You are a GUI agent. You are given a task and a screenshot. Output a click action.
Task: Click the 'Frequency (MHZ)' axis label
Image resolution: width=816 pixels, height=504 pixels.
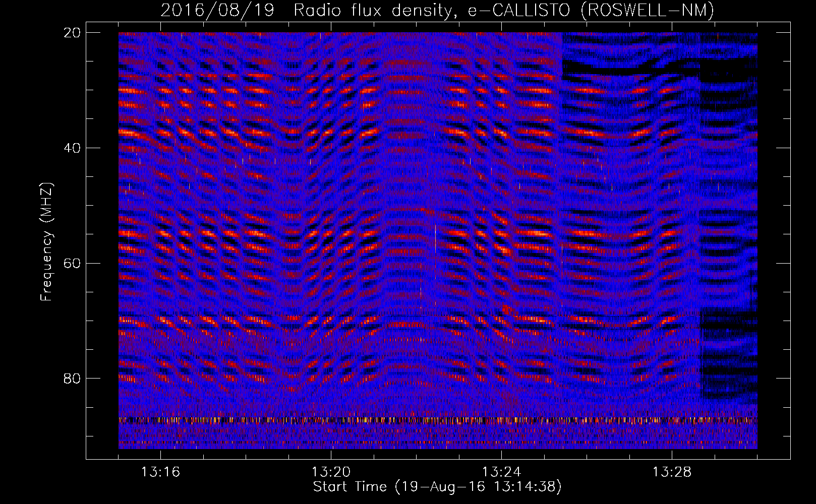(x=46, y=242)
